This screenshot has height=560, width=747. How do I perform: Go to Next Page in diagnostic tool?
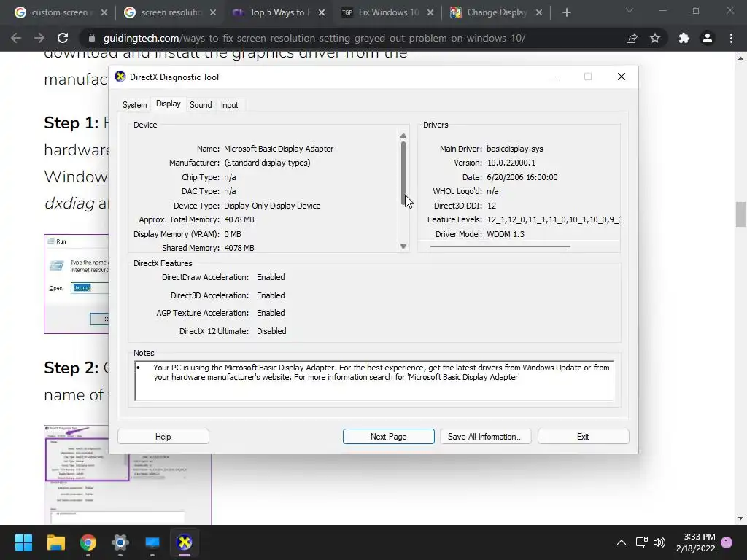point(388,437)
